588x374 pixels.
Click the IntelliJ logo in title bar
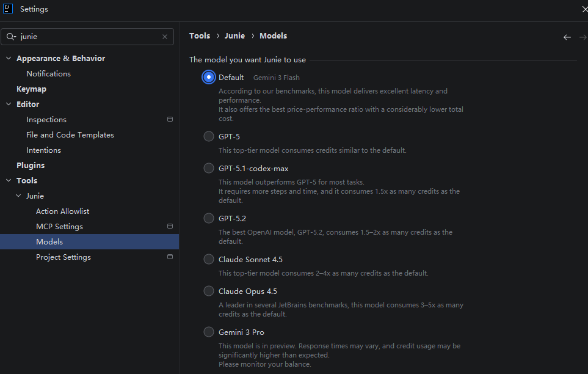click(9, 9)
